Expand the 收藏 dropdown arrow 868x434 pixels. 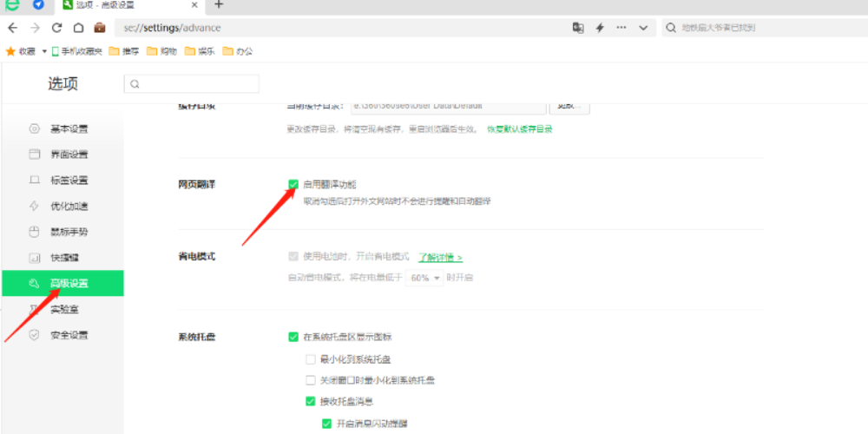click(44, 51)
